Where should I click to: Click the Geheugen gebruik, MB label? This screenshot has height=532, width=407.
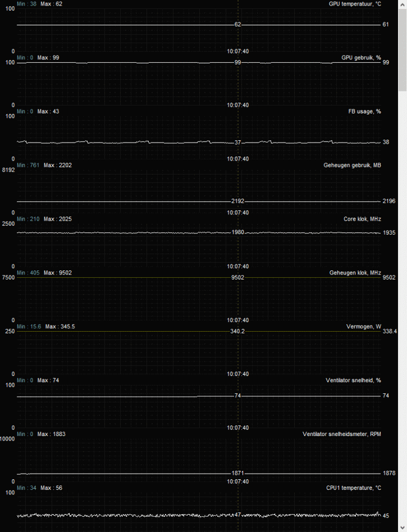[352, 166]
